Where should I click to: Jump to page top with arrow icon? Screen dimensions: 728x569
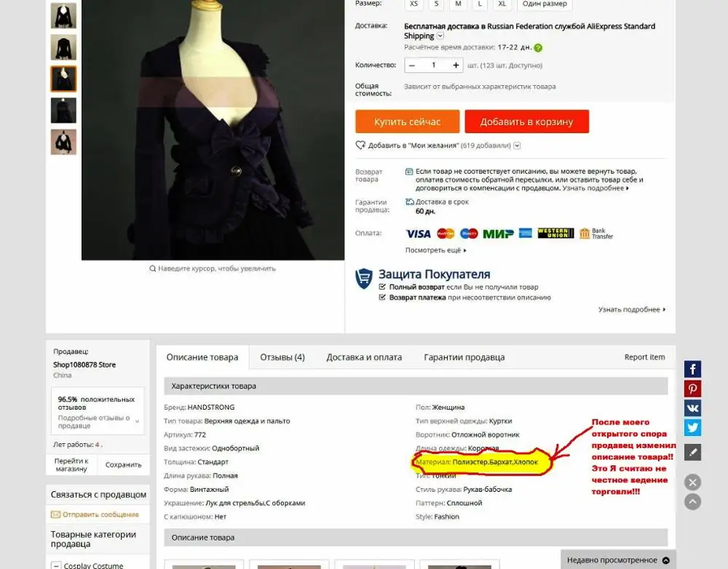(x=692, y=502)
